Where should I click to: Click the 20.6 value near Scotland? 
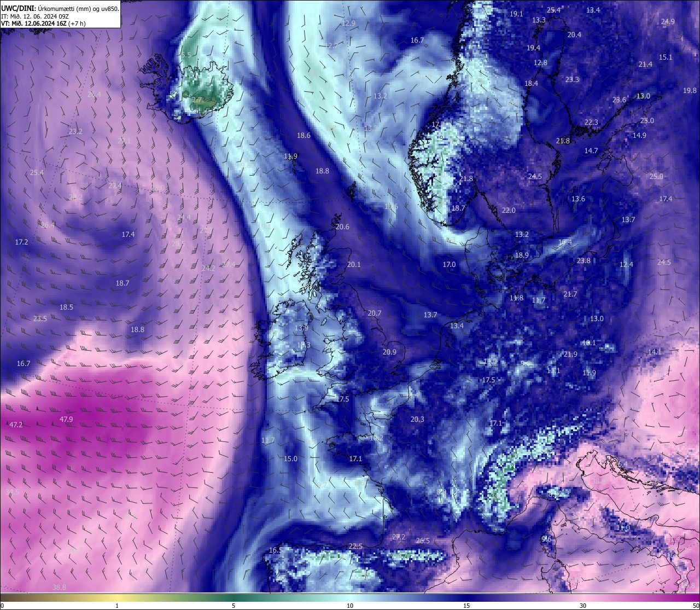point(342,227)
